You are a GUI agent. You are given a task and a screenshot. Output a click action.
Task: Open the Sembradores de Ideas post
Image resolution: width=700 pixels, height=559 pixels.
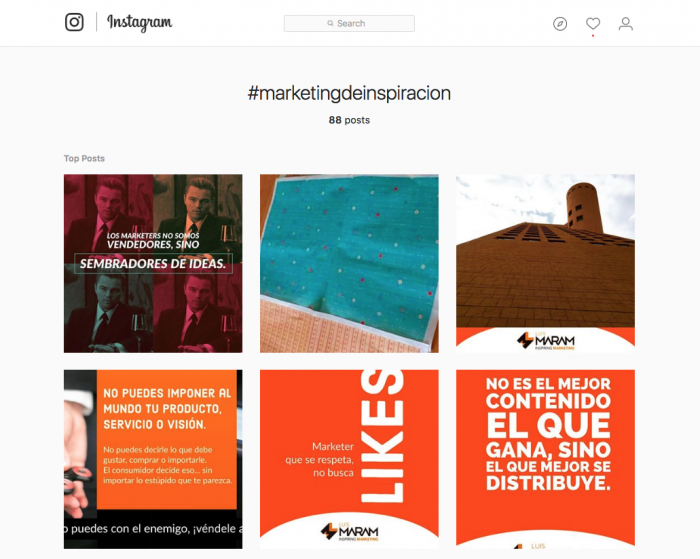(153, 263)
